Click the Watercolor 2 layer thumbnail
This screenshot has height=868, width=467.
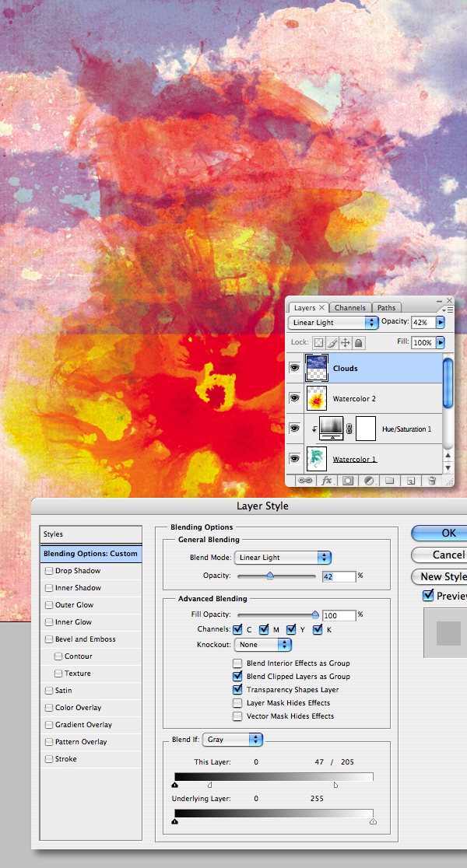(317, 398)
